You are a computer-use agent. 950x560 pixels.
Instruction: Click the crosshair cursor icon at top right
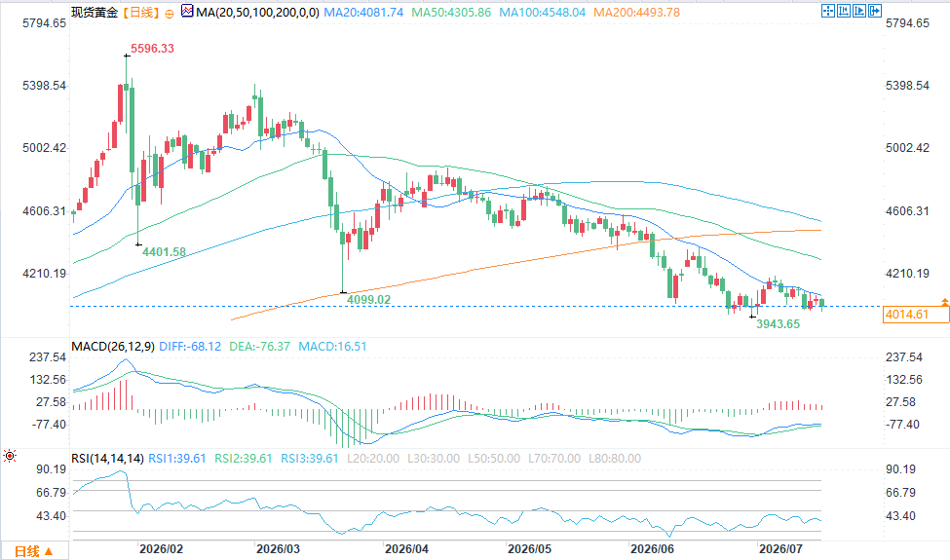pos(828,11)
